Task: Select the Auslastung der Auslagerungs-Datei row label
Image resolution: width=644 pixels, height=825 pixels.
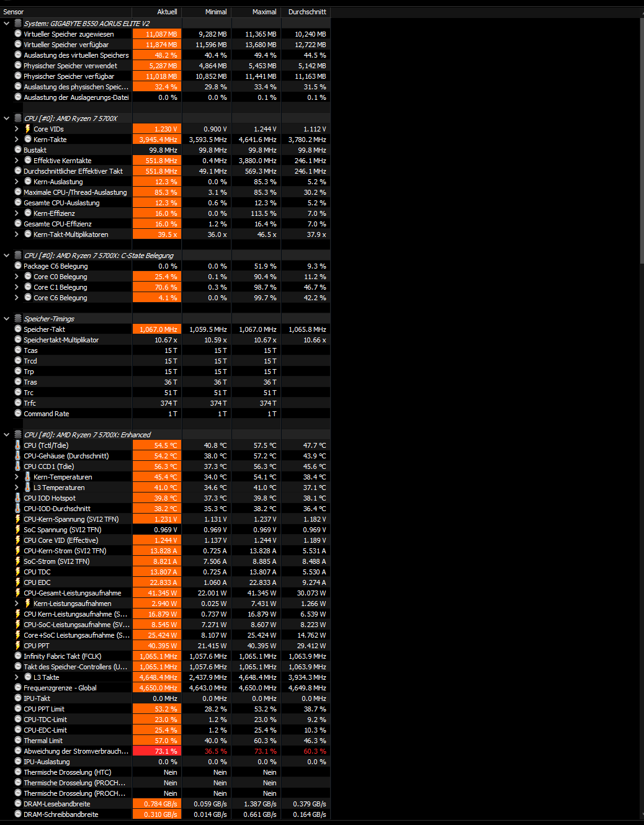Action: tap(76, 97)
